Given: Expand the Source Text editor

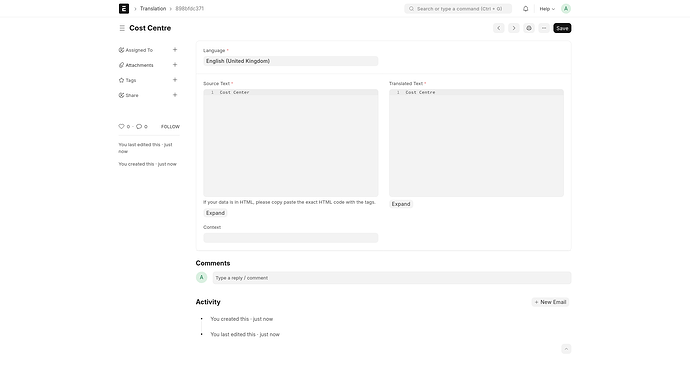Looking at the screenshot, I should pos(215,213).
